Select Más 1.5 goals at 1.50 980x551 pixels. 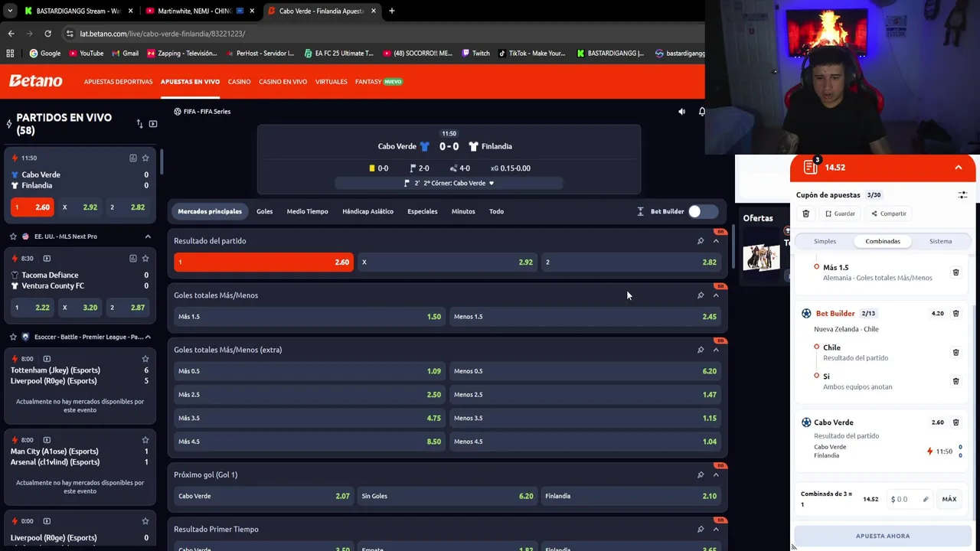[x=309, y=317]
